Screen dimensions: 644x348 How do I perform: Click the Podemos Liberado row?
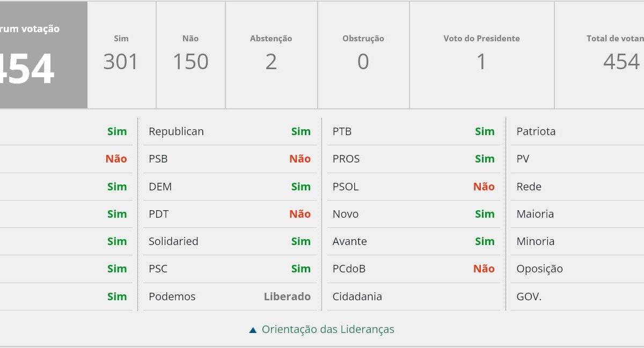pos(229,297)
